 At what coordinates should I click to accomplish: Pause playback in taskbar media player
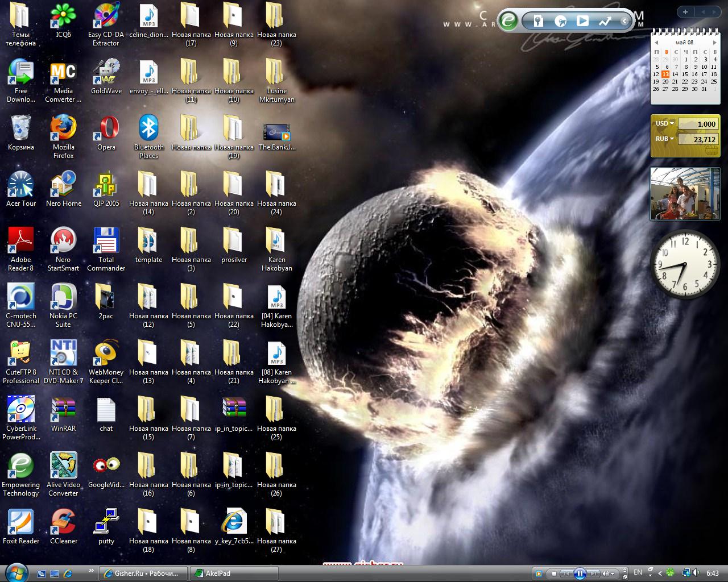click(580, 573)
